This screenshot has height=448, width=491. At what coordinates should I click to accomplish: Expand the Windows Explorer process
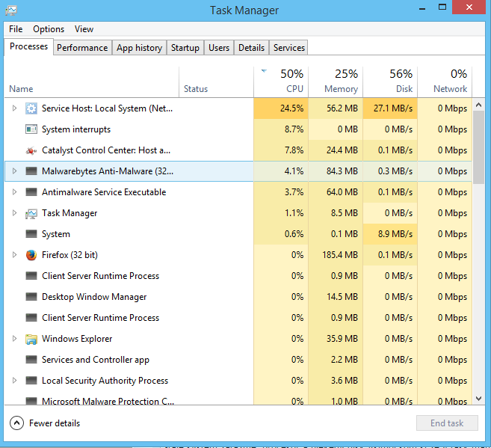(x=14, y=339)
